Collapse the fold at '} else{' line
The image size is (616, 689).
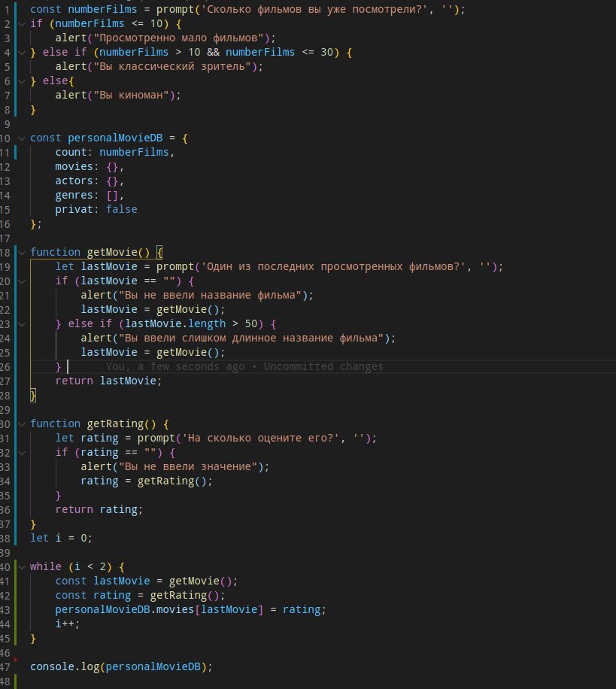pyautogui.click(x=22, y=81)
